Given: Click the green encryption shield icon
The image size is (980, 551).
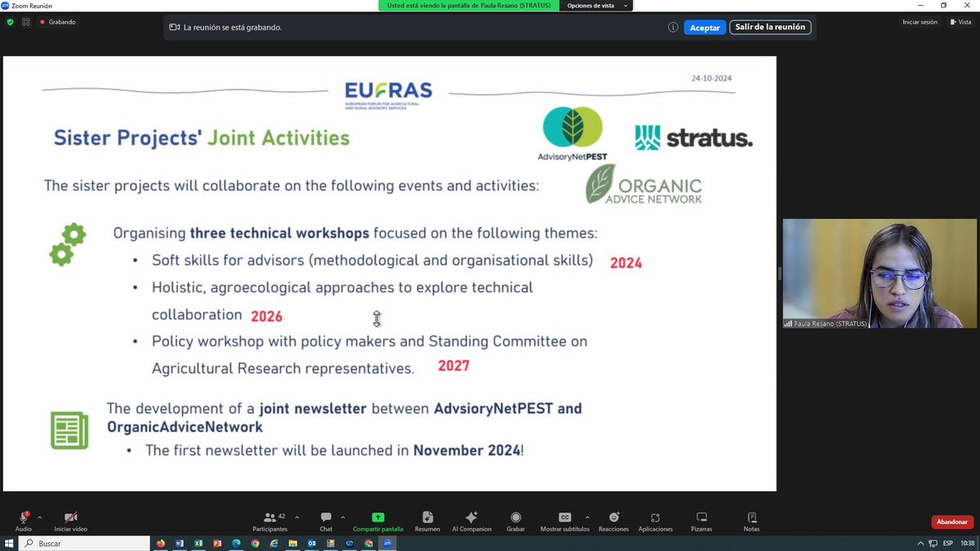Looking at the screenshot, I should click(10, 22).
